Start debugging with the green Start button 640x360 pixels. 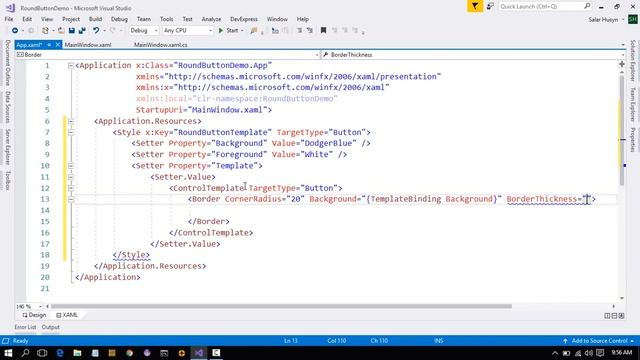[x=228, y=31]
